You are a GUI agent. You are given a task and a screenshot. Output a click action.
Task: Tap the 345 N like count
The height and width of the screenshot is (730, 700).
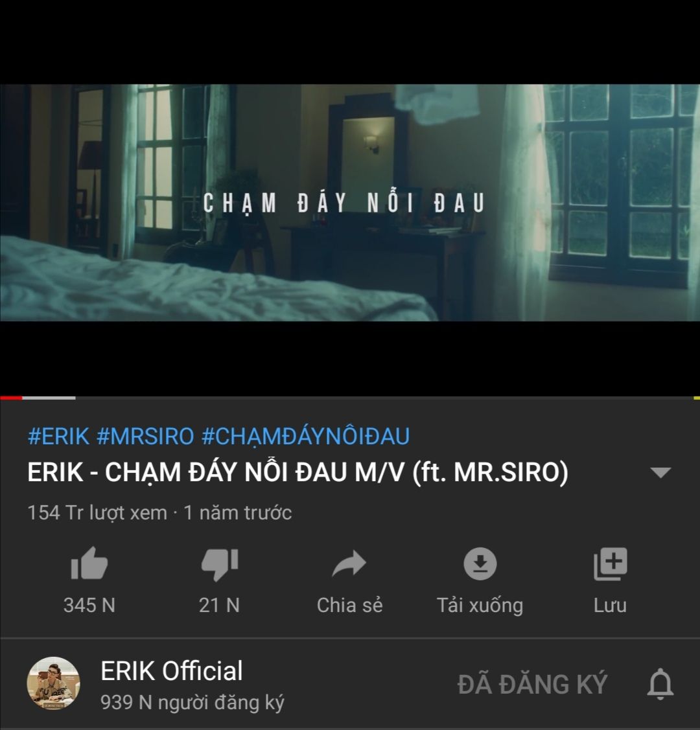89,605
